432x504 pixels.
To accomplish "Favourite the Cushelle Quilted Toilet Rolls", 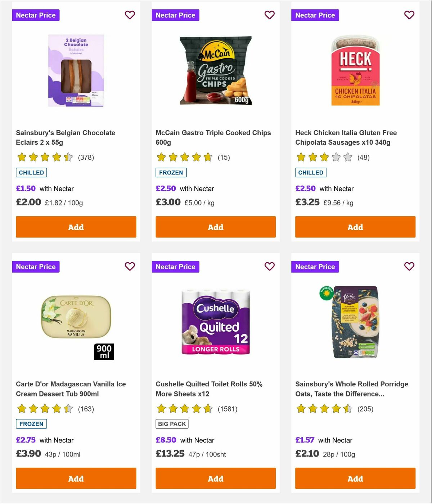I will point(269,267).
